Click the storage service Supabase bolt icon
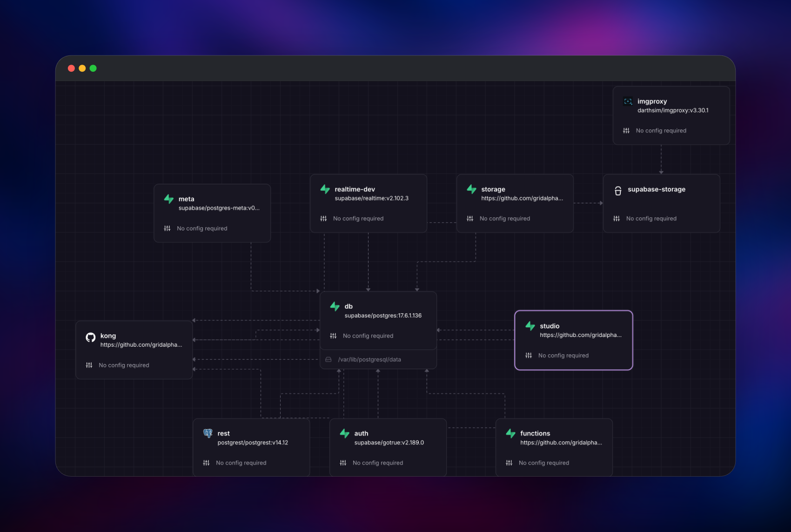This screenshot has height=532, width=791. (x=471, y=189)
